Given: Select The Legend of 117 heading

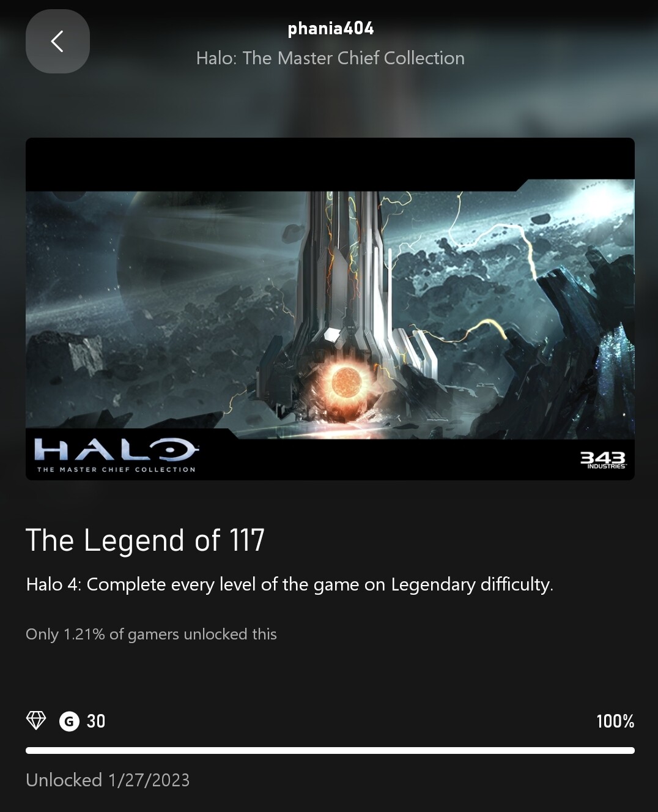Looking at the screenshot, I should click(x=145, y=540).
